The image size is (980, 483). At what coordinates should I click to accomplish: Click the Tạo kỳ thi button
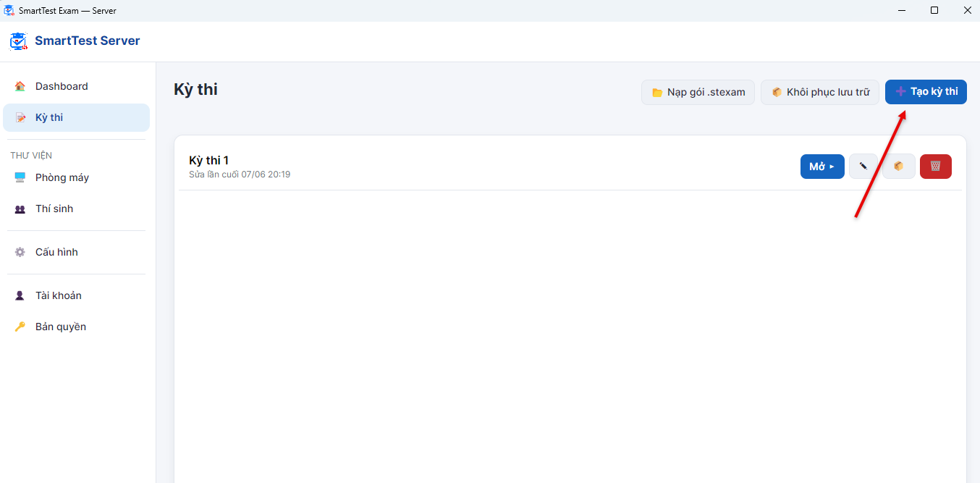pos(926,92)
